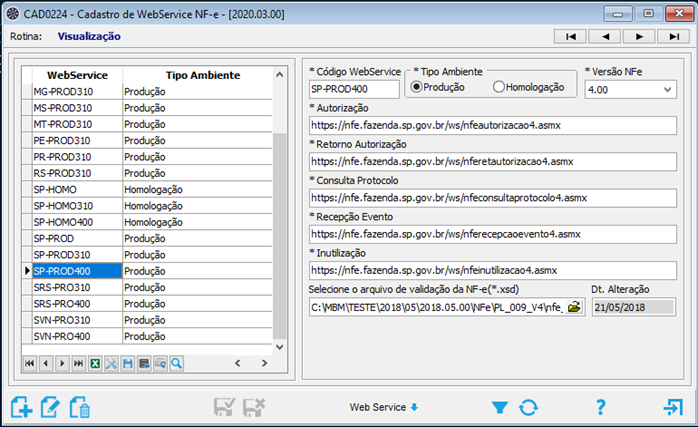Go to previous grid record in toolbar
Viewport: 698px width, 427px height.
tap(46, 363)
